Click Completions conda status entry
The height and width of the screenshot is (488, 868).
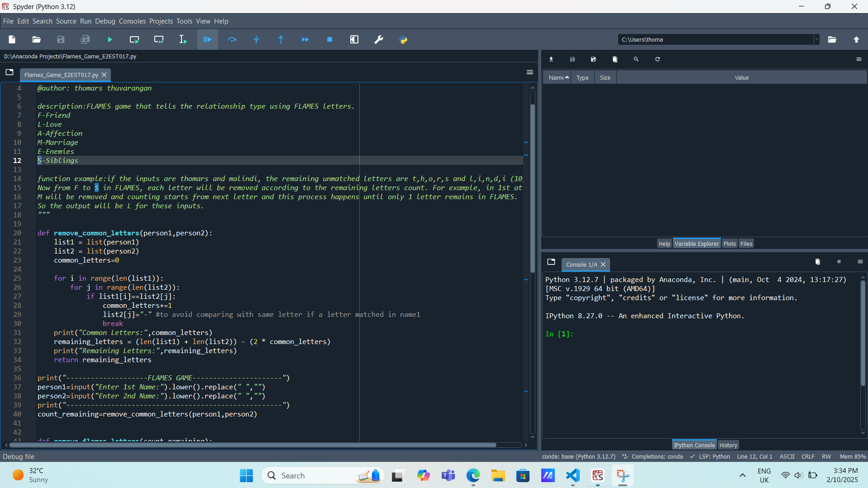pos(653,457)
